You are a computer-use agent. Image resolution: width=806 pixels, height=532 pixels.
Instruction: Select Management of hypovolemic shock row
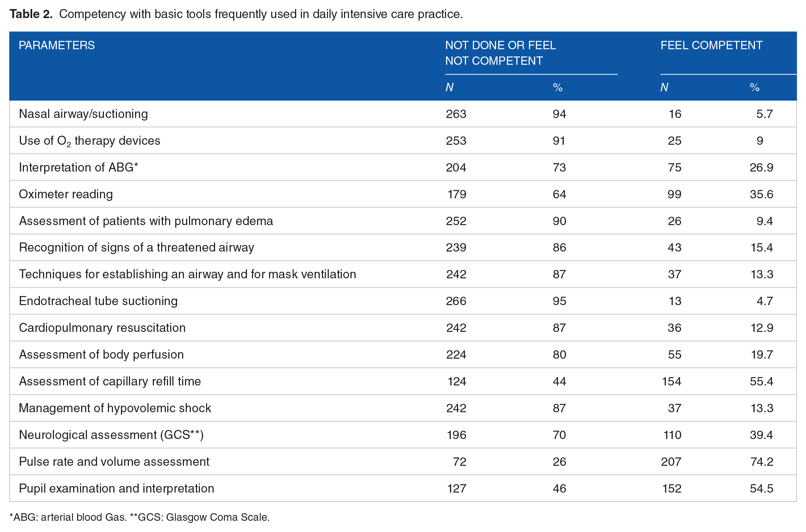[x=403, y=408]
